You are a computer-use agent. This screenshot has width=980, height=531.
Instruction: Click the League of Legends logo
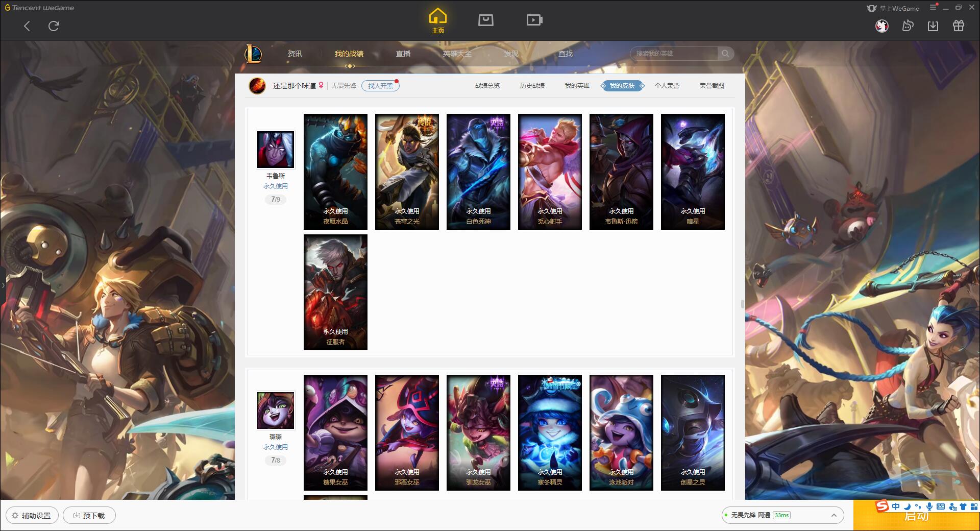[253, 54]
